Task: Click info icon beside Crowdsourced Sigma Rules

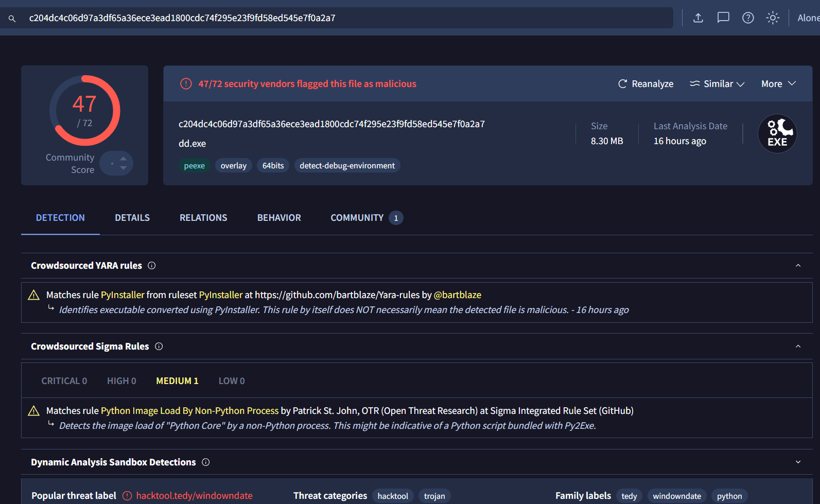Action: 159,346
